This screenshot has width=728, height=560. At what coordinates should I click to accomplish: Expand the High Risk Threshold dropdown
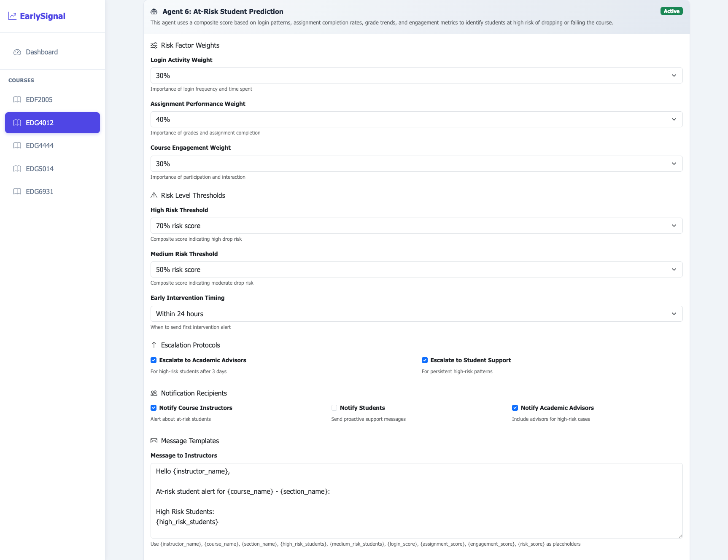click(x=416, y=226)
